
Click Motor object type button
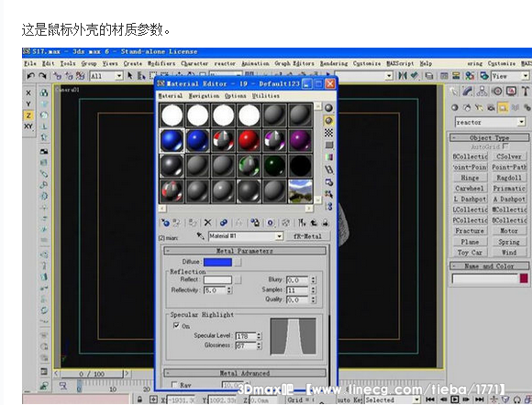(508, 231)
